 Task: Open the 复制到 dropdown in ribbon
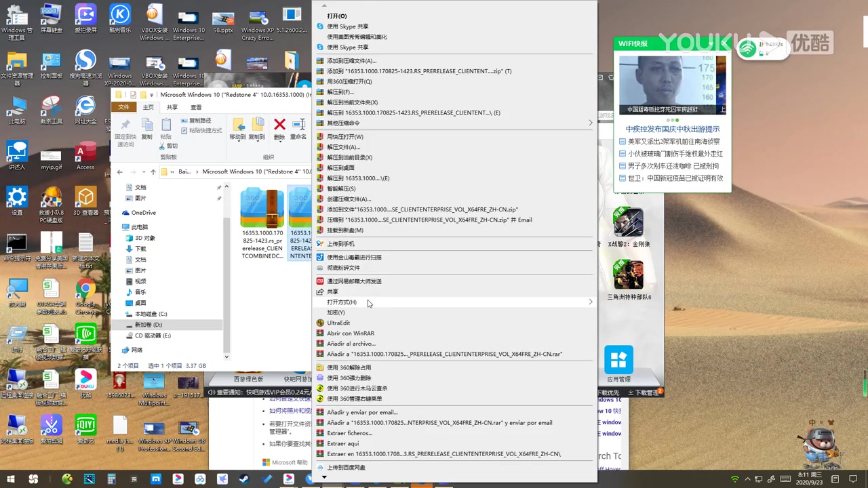point(256,128)
